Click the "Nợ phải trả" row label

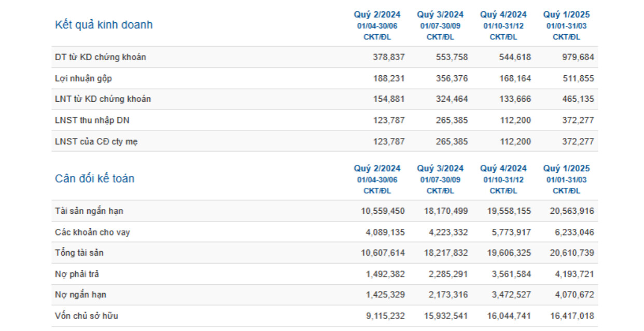click(78, 274)
